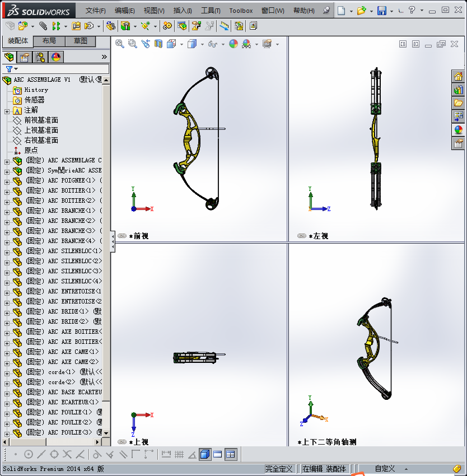Toggle link views icon in 上视 viewport

pyautogui.click(x=122, y=442)
